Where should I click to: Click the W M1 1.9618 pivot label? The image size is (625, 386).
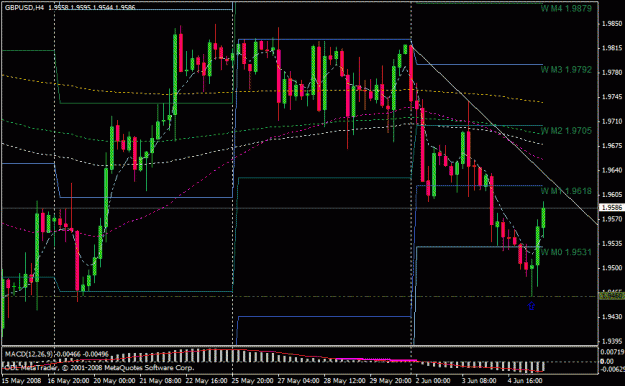pyautogui.click(x=566, y=191)
